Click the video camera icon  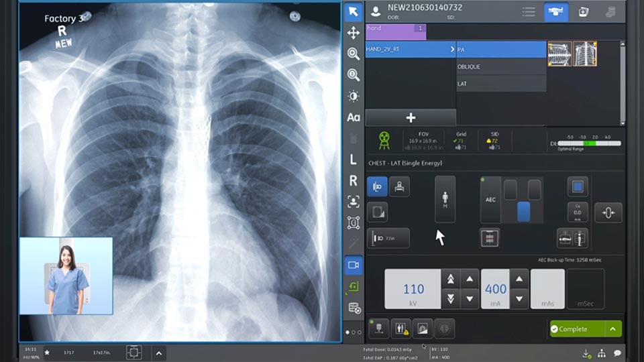[354, 265]
